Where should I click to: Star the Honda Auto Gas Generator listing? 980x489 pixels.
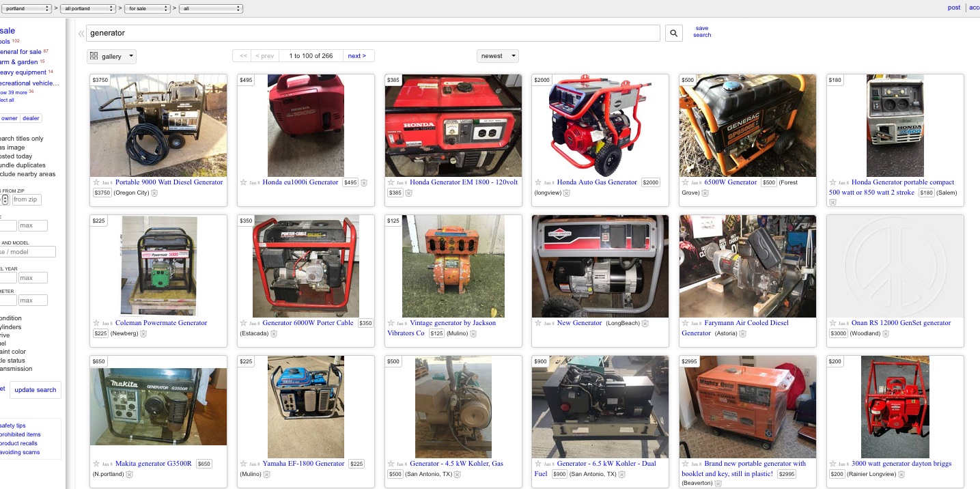click(x=538, y=182)
